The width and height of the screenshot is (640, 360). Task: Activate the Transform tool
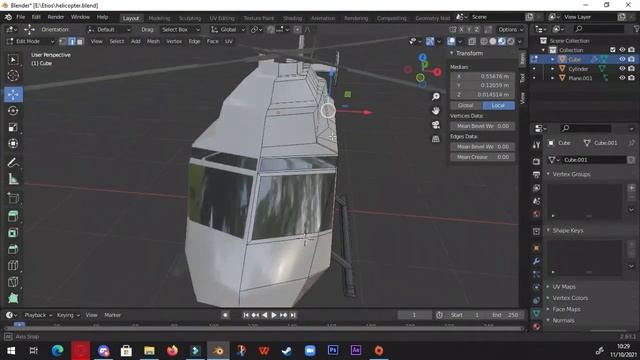point(13,143)
